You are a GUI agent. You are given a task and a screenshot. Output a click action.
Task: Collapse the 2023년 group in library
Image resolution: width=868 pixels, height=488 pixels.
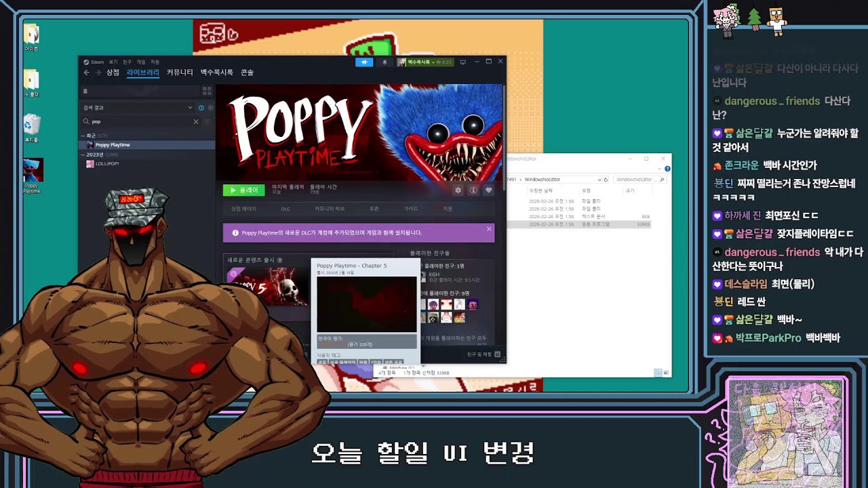click(x=83, y=155)
